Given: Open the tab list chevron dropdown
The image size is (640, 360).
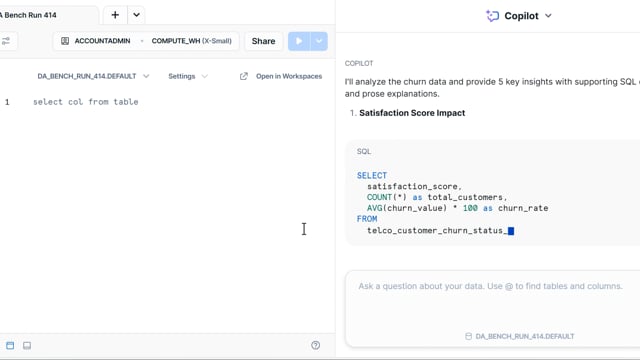Looking at the screenshot, I should click(x=136, y=15).
